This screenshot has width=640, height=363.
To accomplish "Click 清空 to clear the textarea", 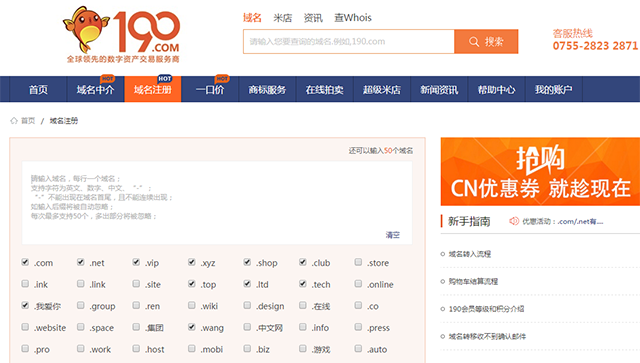I will click(393, 235).
